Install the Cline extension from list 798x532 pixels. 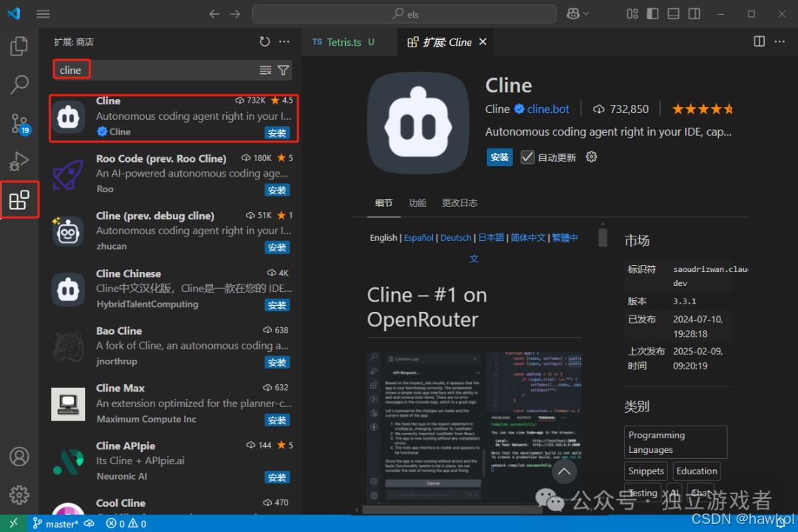pos(277,133)
